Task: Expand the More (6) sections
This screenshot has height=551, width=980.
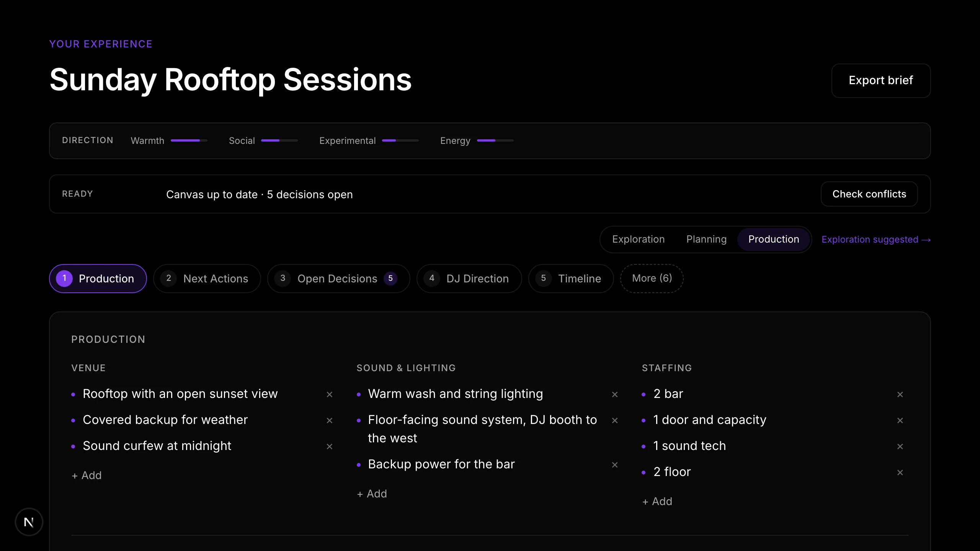Action: [652, 278]
